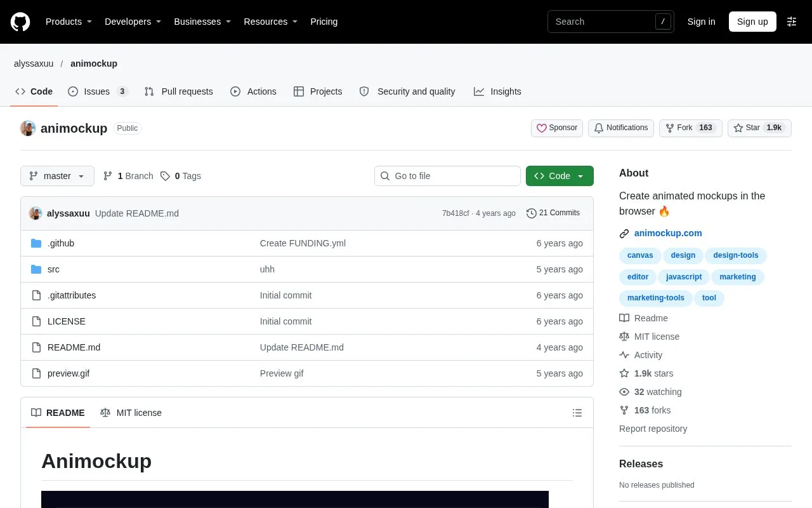Open the GitHub homepage logo
Viewport: 812px width, 508px height.
(20, 22)
